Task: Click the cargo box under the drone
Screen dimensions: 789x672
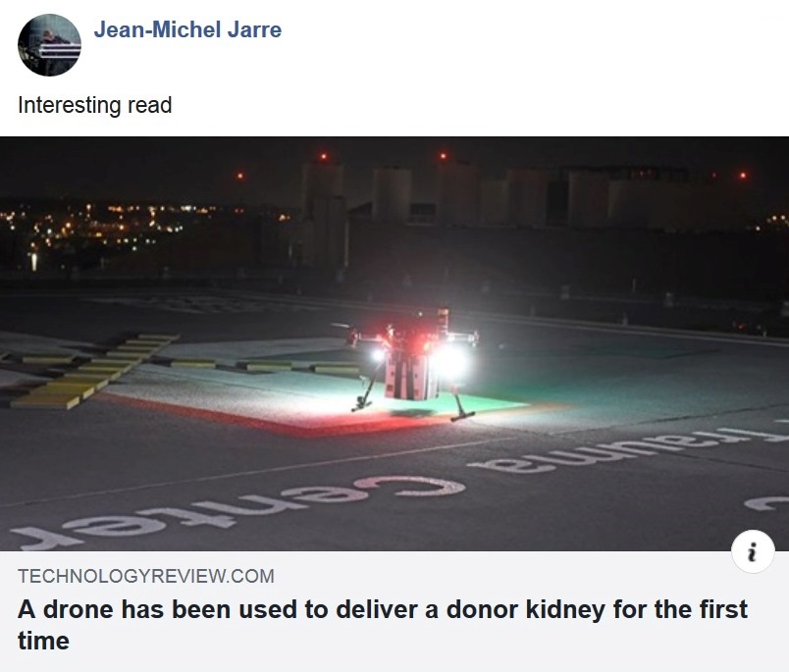Action: [x=411, y=375]
